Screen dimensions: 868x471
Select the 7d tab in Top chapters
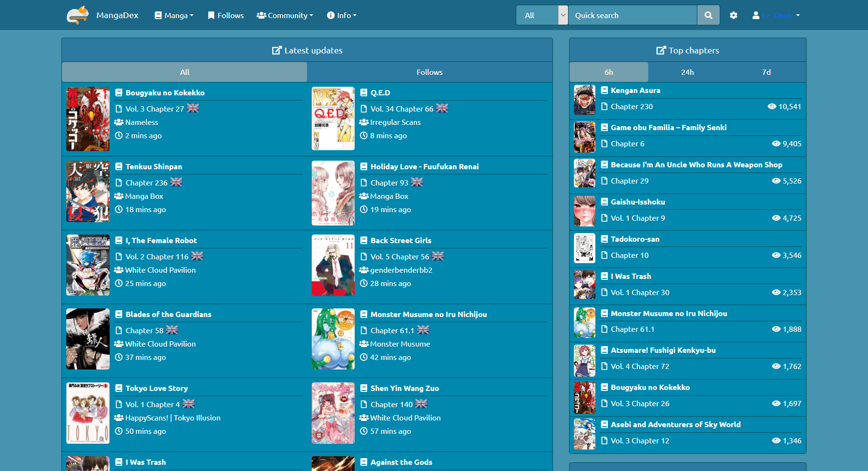click(766, 72)
